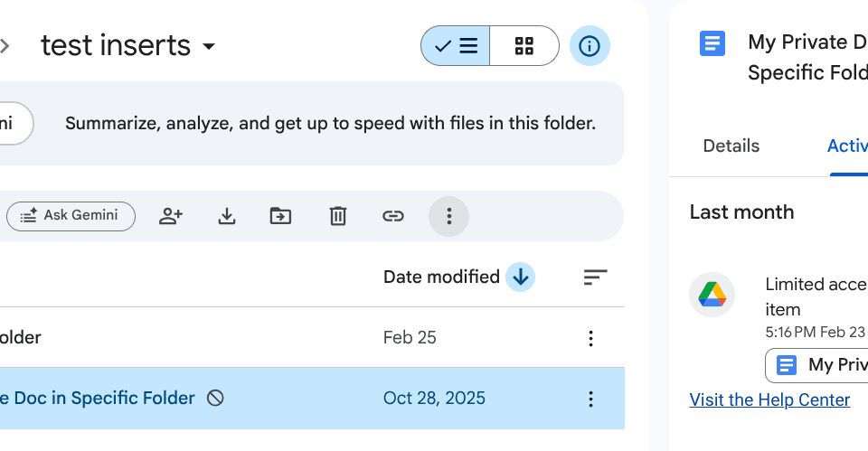
Task: Open more actions for the Oct 28, 2025 row
Action: pyautogui.click(x=590, y=399)
